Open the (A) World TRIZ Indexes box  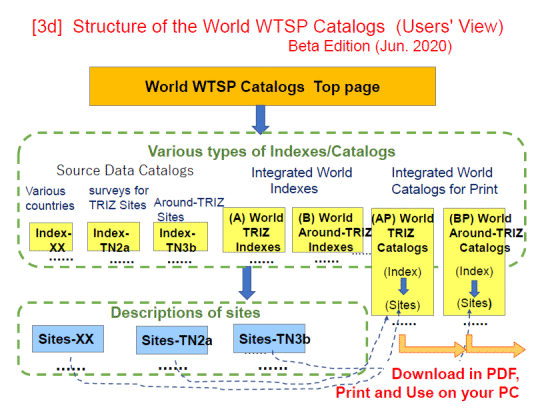click(x=254, y=230)
